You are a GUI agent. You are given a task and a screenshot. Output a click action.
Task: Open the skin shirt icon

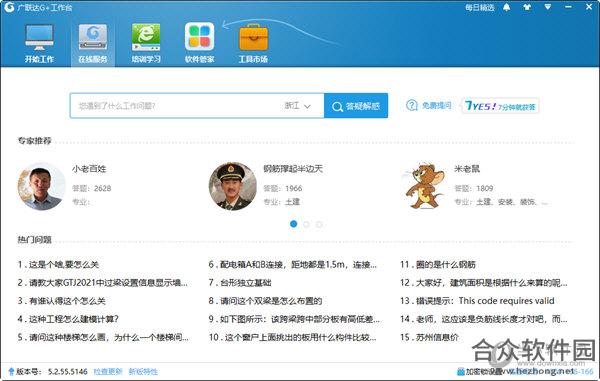pos(527,7)
